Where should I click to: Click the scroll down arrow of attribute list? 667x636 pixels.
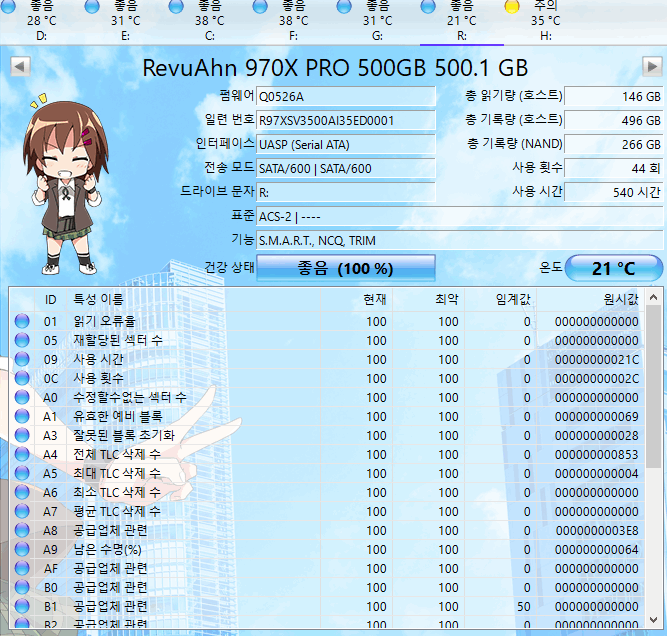point(654,620)
